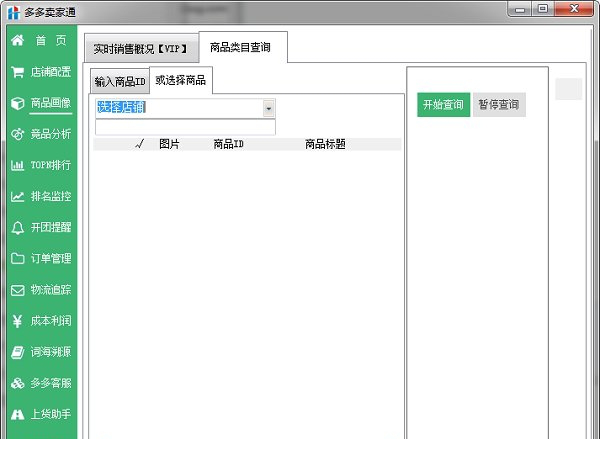
Task: Click the 图片 column header
Action: click(169, 144)
